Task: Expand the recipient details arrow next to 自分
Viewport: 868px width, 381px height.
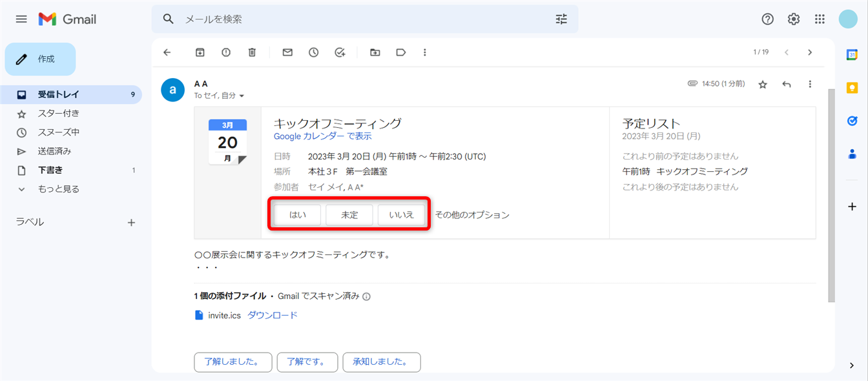Action: pos(242,96)
